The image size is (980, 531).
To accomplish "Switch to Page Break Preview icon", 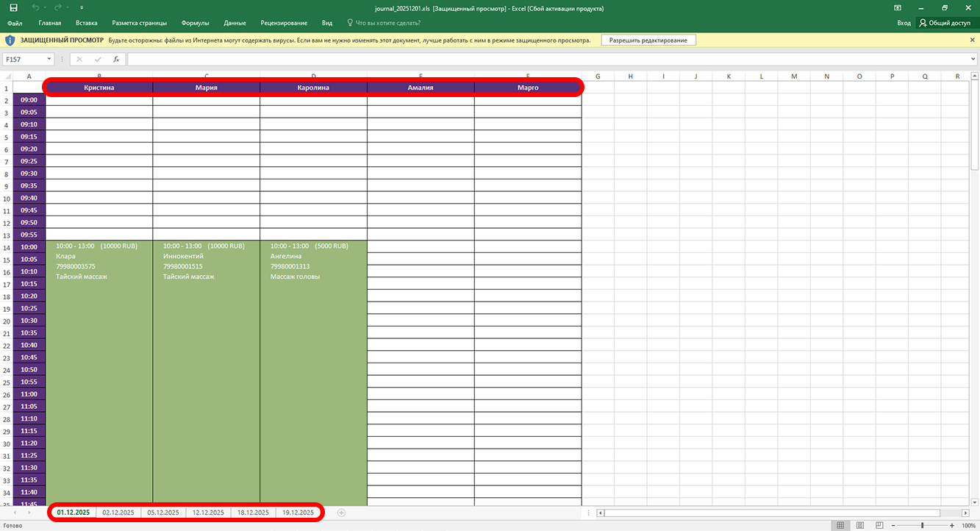I will [x=878, y=526].
